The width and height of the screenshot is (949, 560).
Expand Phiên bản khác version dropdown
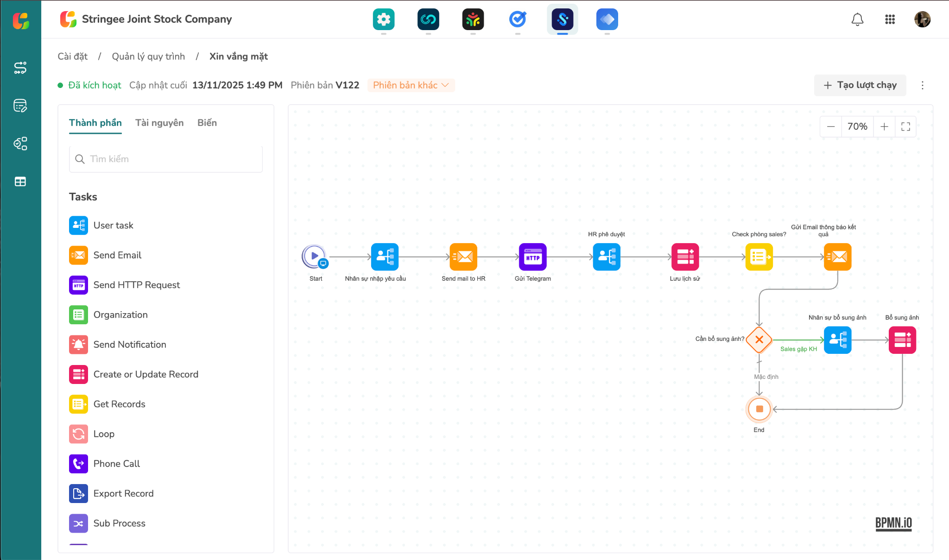click(411, 85)
